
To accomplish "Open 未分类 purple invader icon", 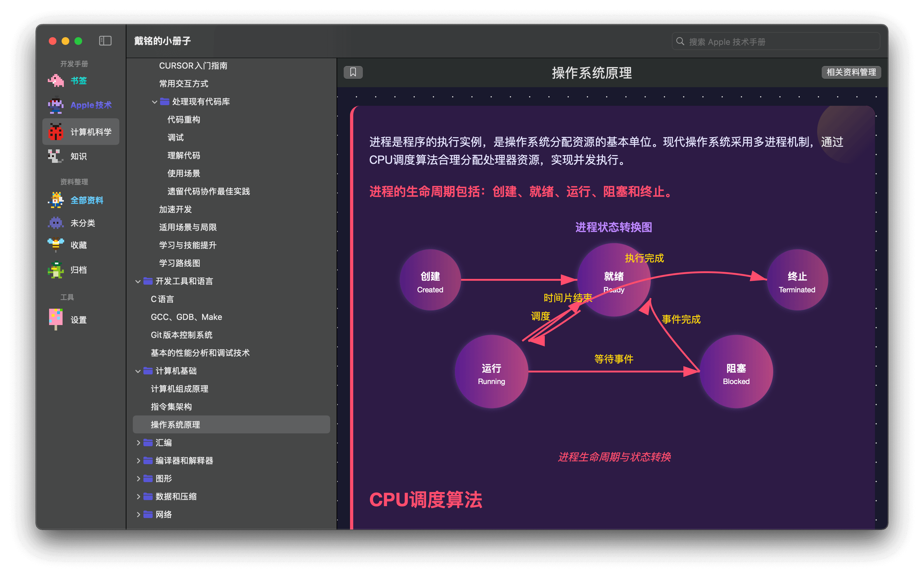I will 56,223.
